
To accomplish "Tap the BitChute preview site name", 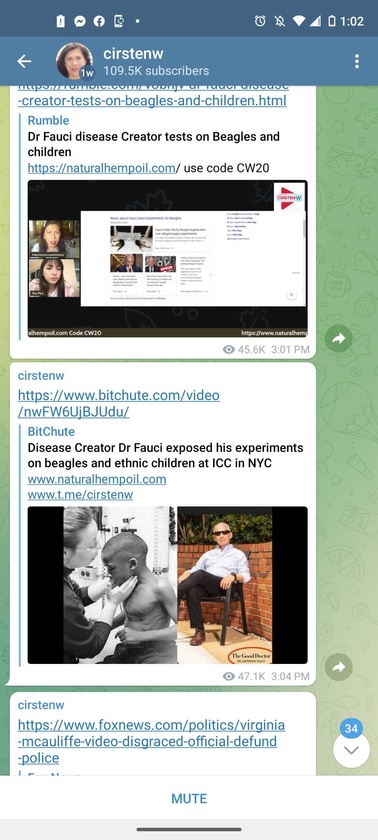I will (x=51, y=431).
